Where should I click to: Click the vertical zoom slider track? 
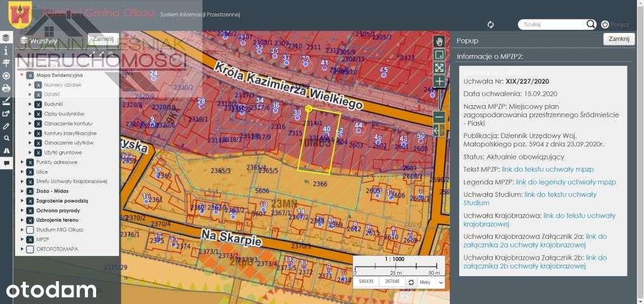440,99
